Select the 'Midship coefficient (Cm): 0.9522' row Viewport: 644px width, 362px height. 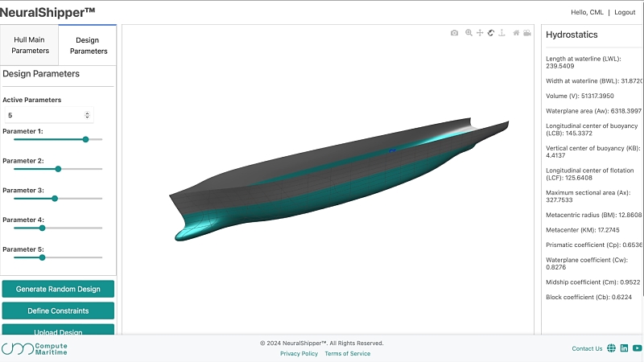tap(593, 282)
